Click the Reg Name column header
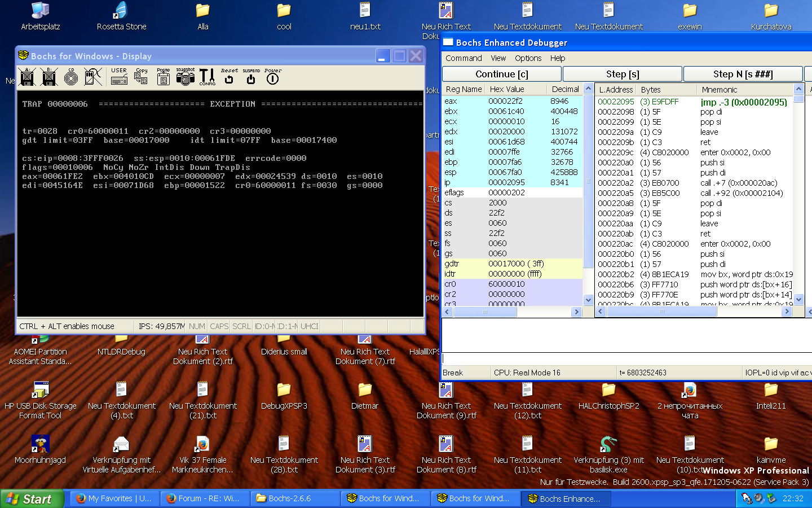 [x=464, y=89]
